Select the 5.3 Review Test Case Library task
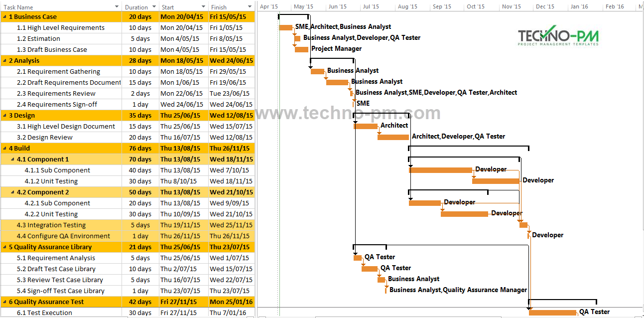 [x=61, y=280]
